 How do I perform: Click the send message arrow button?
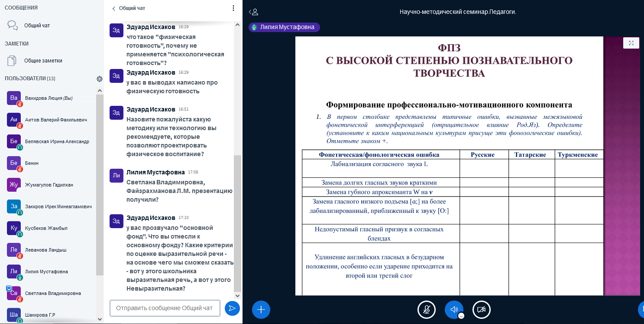pyautogui.click(x=232, y=308)
